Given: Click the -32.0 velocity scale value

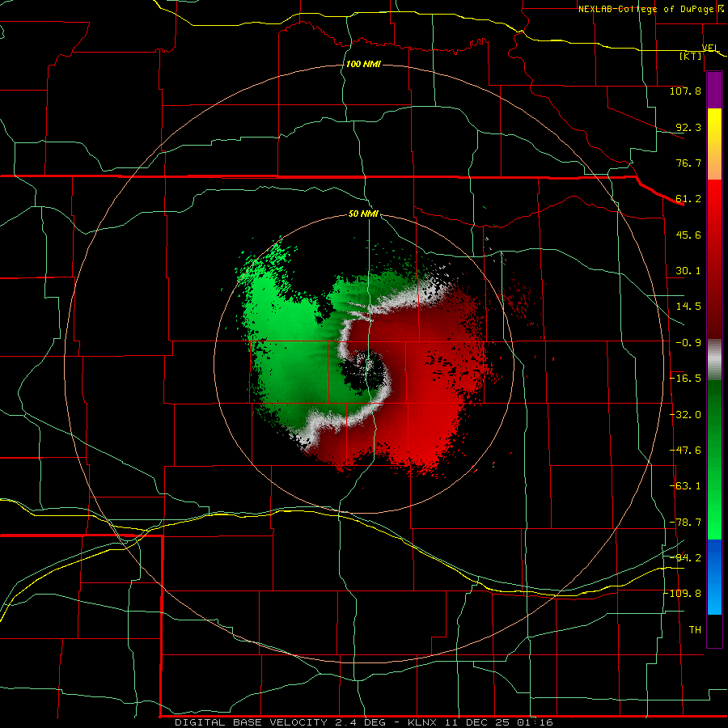Looking at the screenshot, I should (x=685, y=415).
